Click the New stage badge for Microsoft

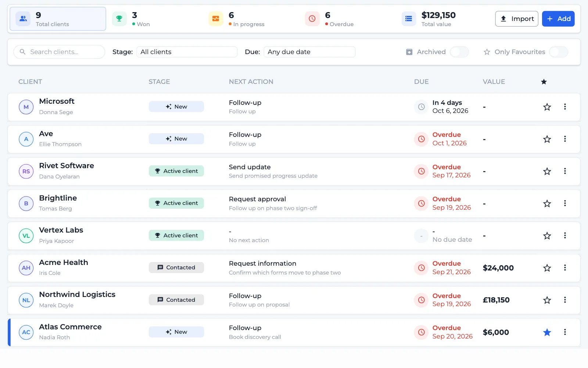click(x=176, y=107)
